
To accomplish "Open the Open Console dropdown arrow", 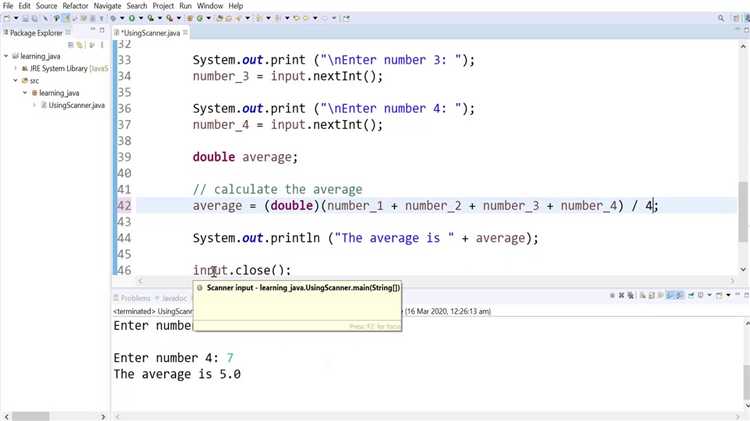I will pos(728,295).
